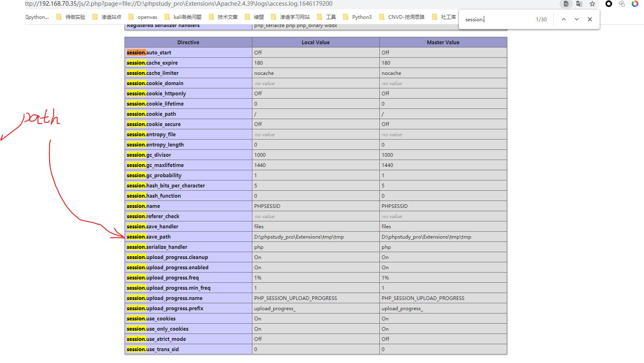Go to previous find result arrow

pos(564,19)
